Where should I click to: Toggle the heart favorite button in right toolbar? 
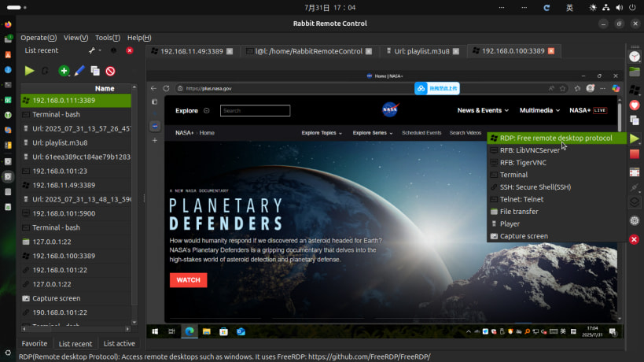click(634, 105)
